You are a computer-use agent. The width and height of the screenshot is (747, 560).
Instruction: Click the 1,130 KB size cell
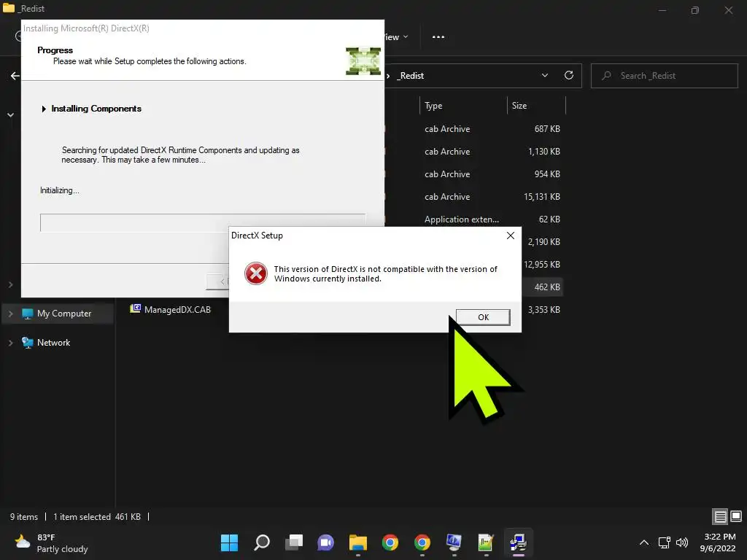coord(543,152)
